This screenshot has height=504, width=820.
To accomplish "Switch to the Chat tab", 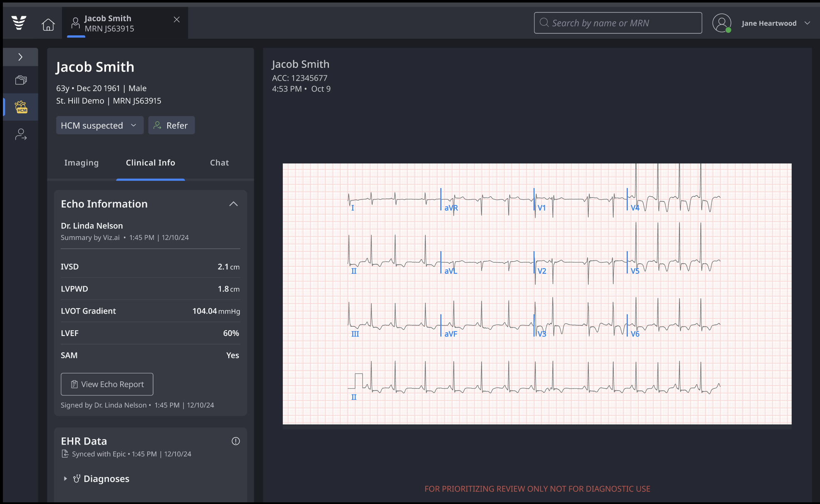I will (x=219, y=163).
